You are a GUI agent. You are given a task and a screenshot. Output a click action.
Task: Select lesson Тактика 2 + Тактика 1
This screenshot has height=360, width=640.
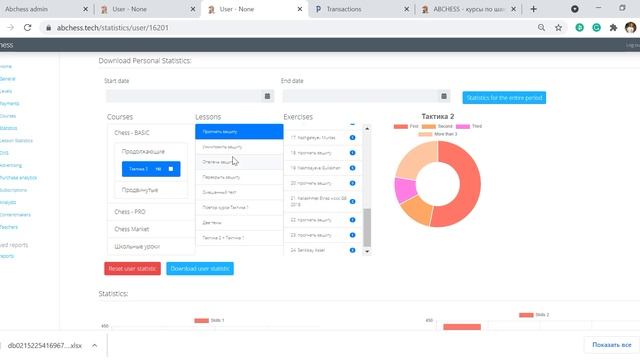click(x=239, y=238)
